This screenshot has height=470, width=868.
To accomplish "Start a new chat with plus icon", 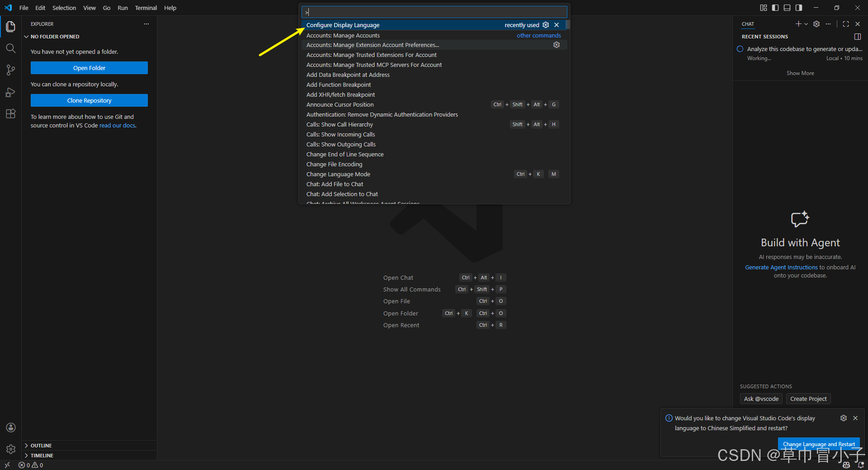I will coord(798,24).
